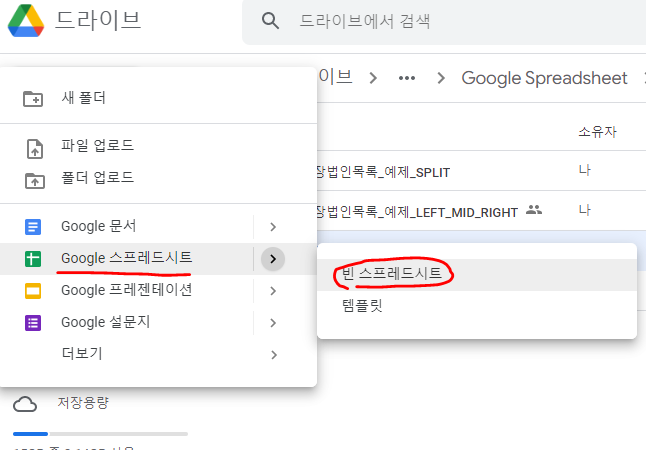This screenshot has width=646, height=450.
Task: Click the new folder icon
Action: [33, 99]
